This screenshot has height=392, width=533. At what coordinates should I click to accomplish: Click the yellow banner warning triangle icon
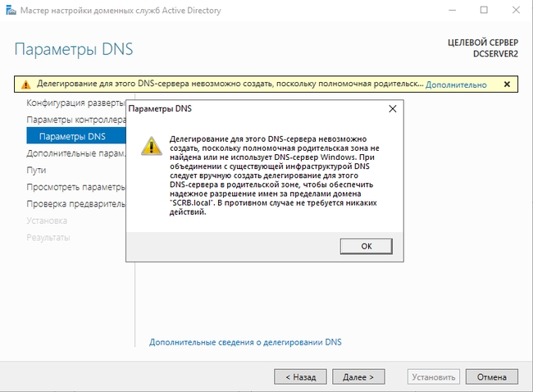26,84
